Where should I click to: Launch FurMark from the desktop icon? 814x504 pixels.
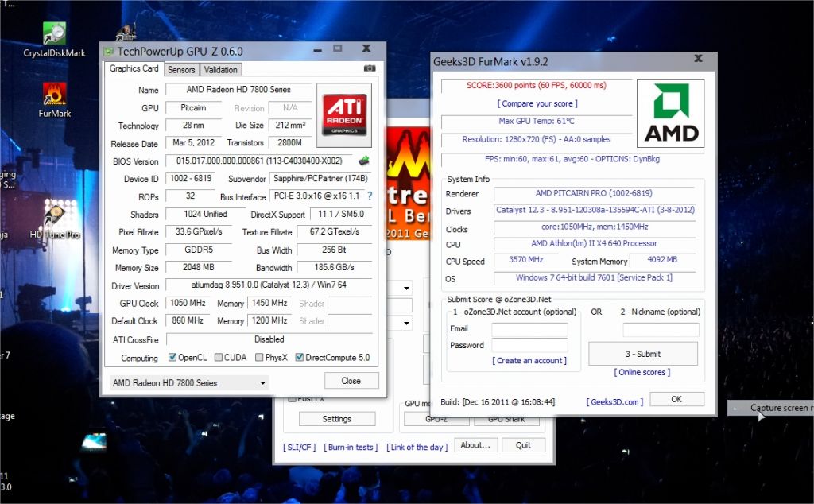click(55, 100)
